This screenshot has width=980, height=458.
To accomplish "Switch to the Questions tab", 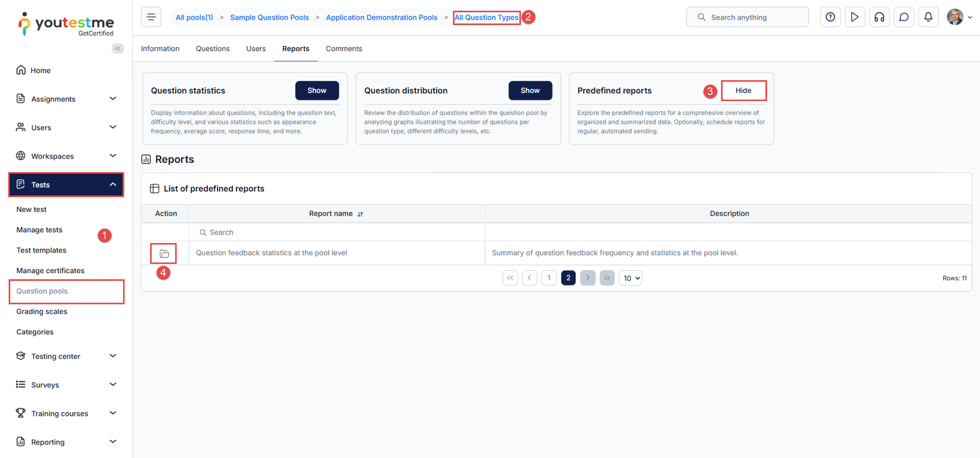I will (213, 49).
